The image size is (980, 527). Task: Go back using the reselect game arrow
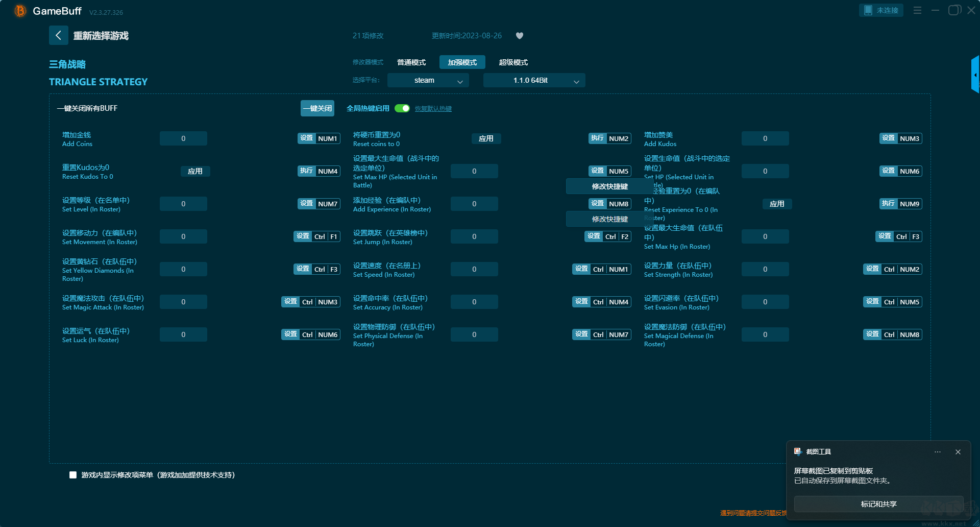coord(58,35)
